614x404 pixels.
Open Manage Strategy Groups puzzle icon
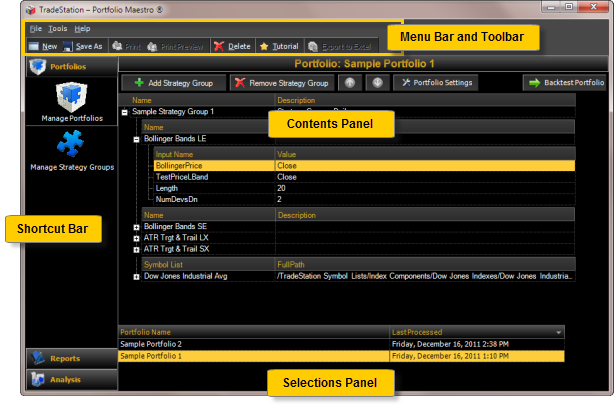[x=71, y=144]
